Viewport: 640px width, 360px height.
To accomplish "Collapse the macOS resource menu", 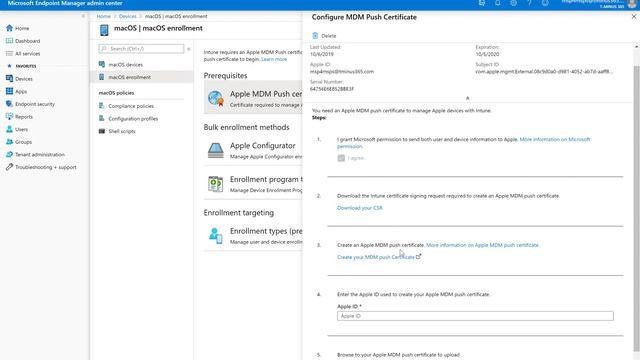I will point(189,49).
